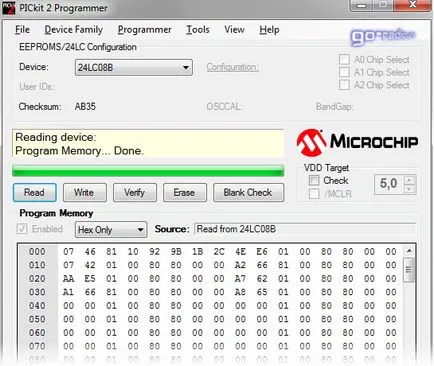Open the Hex Only display dropdown

[111, 230]
